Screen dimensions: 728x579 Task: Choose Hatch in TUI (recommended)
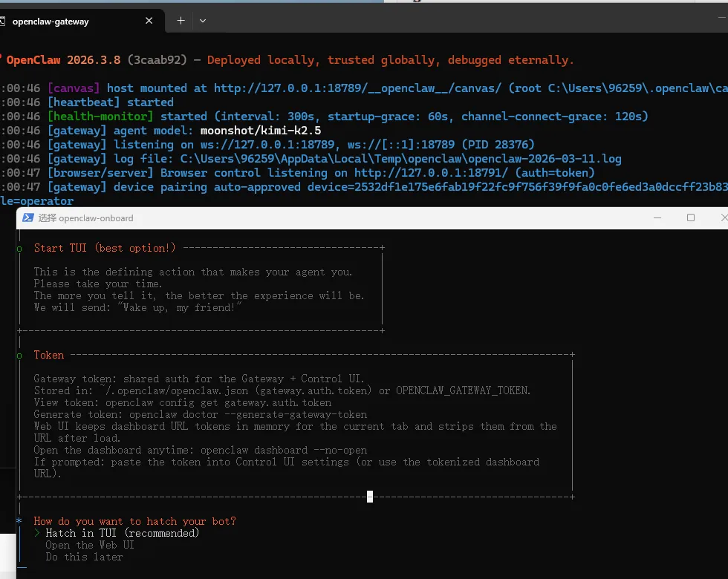point(122,533)
